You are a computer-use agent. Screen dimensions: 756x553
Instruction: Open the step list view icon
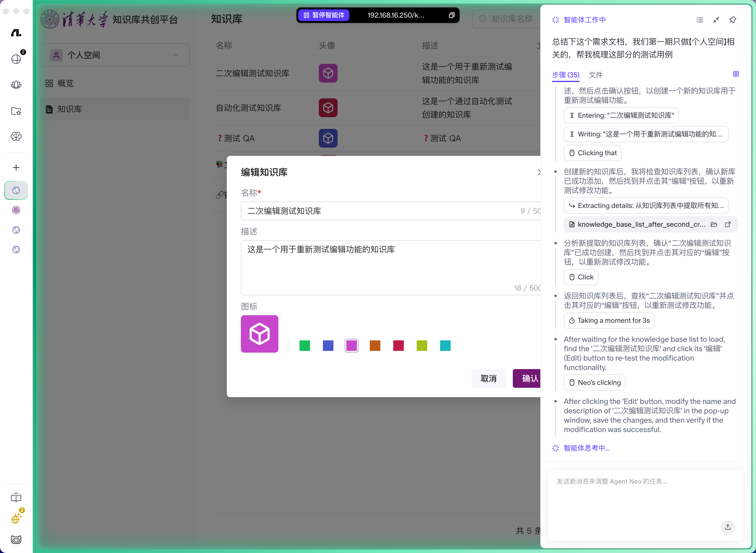[699, 20]
